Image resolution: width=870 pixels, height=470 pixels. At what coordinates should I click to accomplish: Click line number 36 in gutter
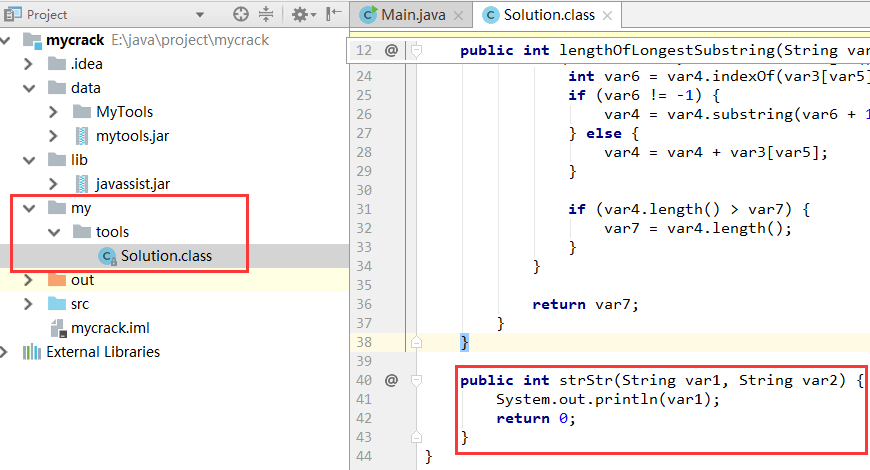click(364, 304)
